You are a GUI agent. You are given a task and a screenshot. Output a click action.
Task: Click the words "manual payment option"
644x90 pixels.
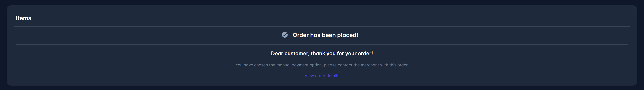point(299,65)
